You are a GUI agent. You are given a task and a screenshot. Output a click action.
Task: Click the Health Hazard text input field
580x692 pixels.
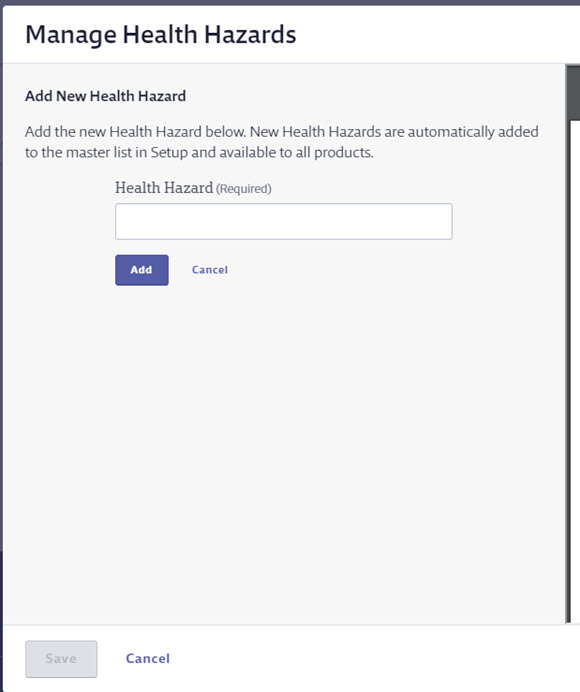(283, 222)
